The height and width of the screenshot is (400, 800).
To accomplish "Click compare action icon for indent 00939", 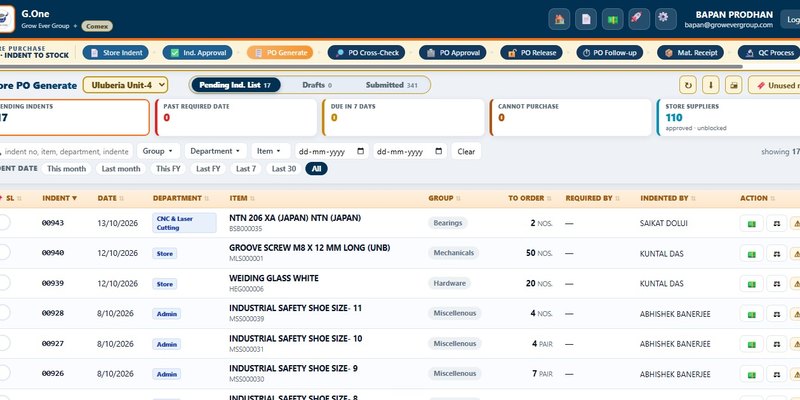I will coord(777,284).
